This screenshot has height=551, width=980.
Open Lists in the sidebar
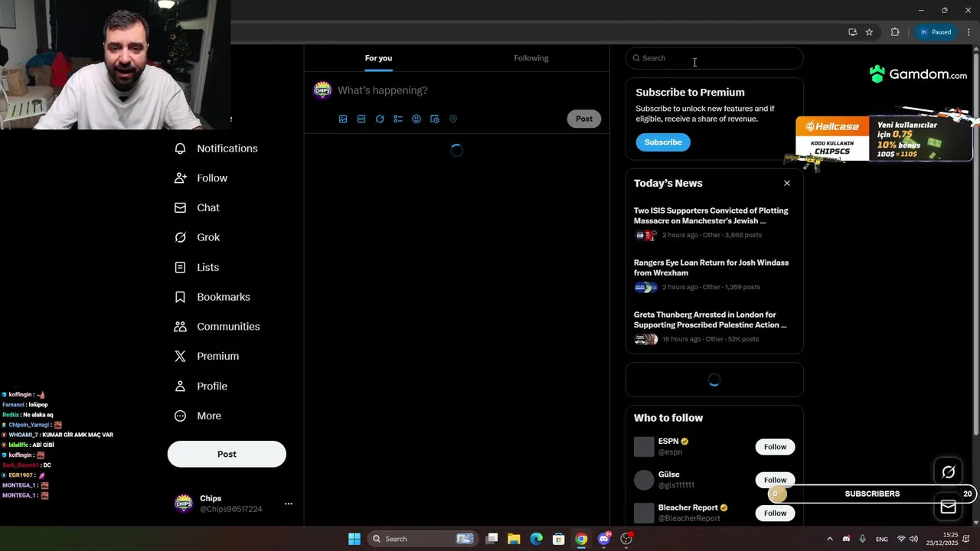point(197,267)
